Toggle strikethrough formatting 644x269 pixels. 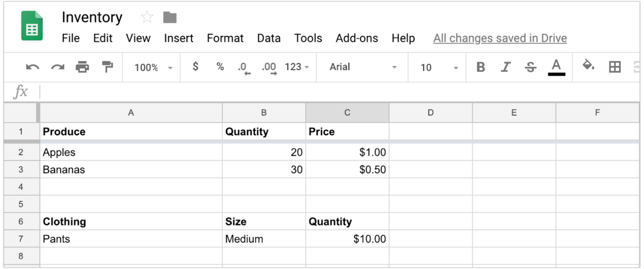coord(531,67)
